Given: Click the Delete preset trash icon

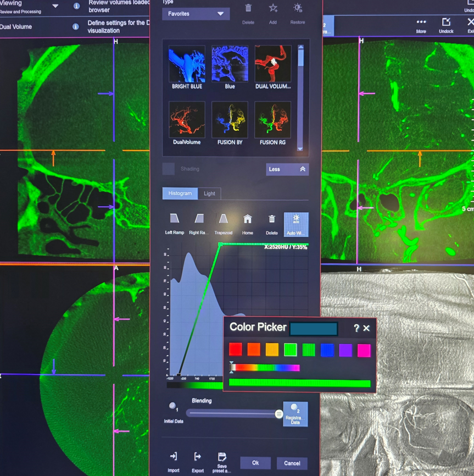Looking at the screenshot, I should click(x=248, y=9).
